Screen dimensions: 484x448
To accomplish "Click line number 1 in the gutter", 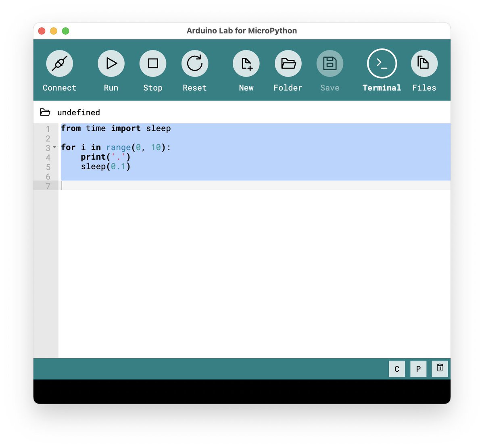I will coord(48,129).
